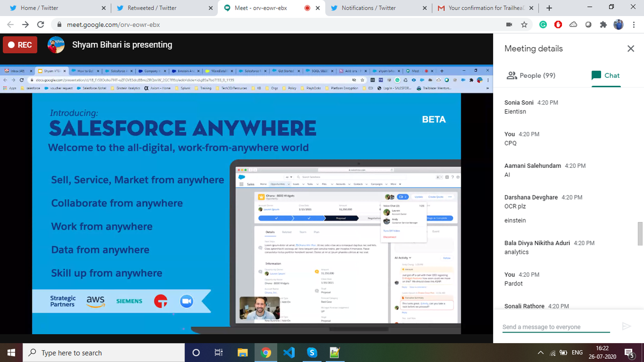Click the Bala Divya Nikitha Aduri name
Image resolution: width=644 pixels, height=362 pixels.
pos(537,243)
